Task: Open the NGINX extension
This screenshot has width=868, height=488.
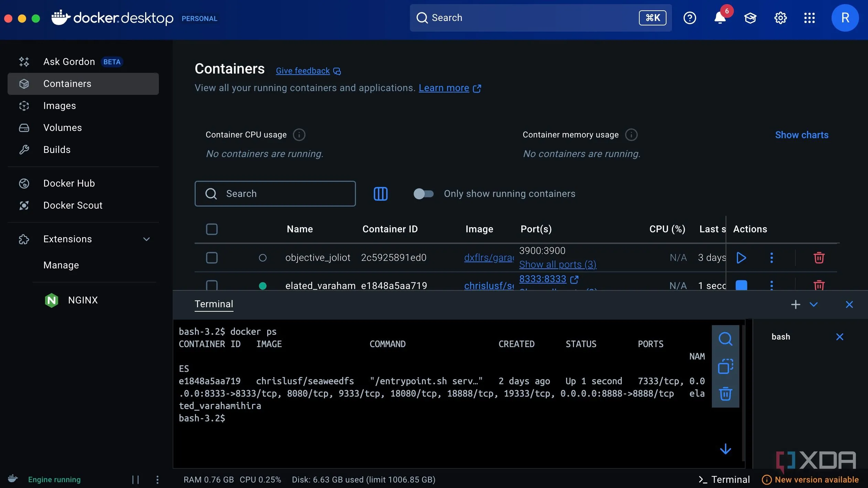Action: coord(83,300)
